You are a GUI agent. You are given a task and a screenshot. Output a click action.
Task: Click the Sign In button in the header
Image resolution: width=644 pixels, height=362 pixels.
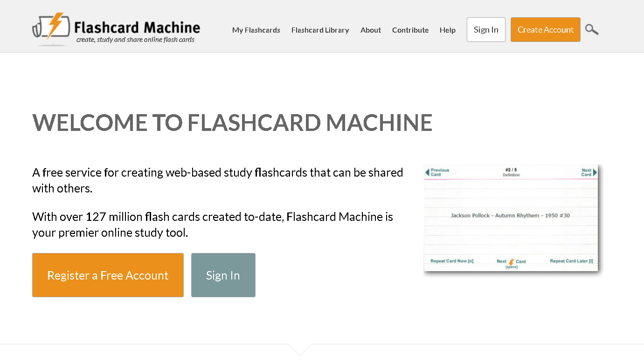click(x=486, y=29)
